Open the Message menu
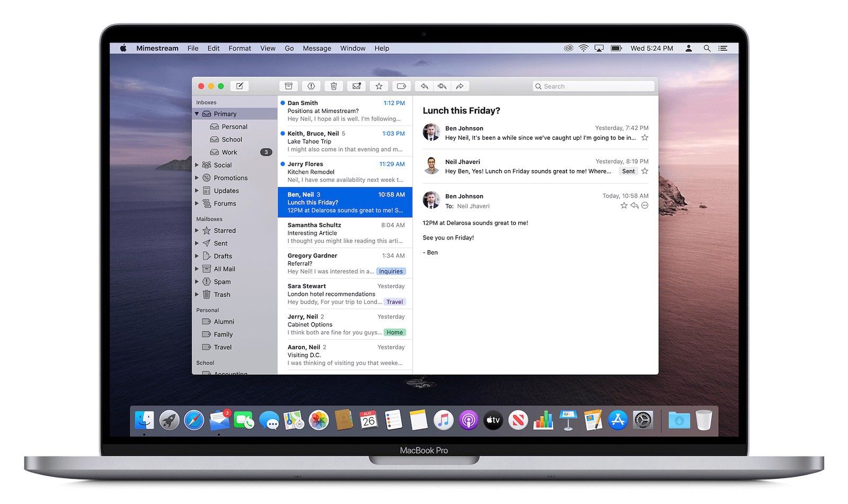The image size is (848, 504). point(317,48)
